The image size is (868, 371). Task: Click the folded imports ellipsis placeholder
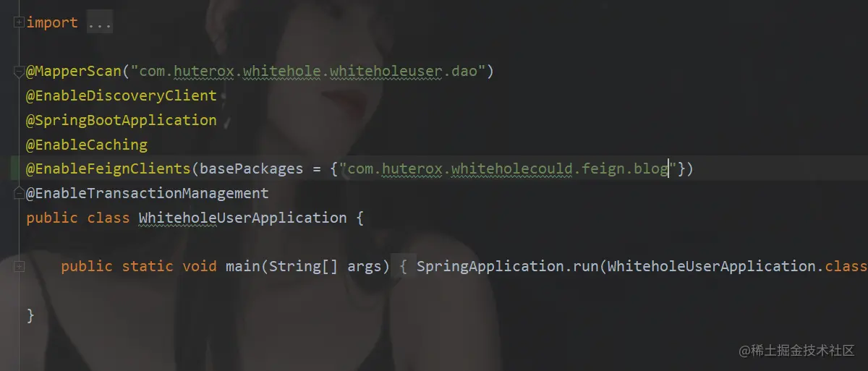(100, 23)
